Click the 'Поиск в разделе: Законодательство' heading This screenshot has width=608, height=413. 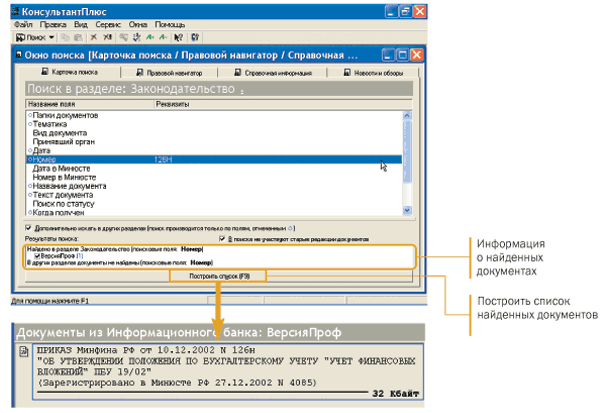click(219, 89)
